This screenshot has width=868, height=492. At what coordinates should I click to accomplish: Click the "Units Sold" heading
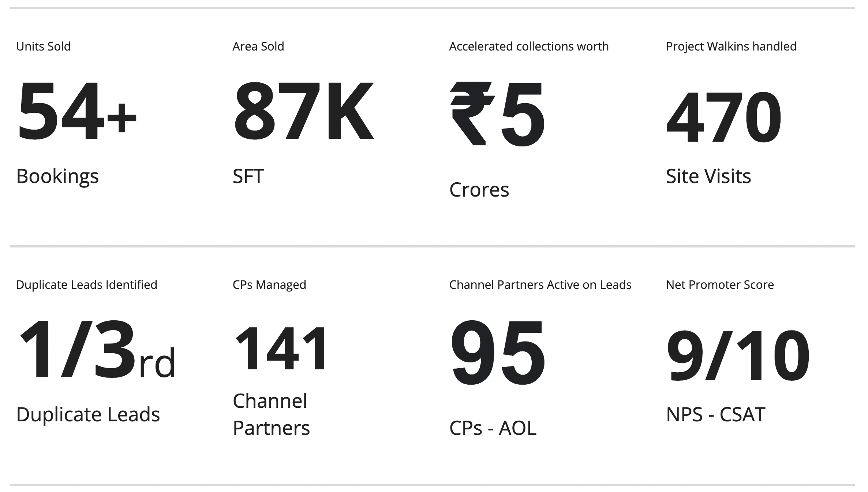point(43,46)
